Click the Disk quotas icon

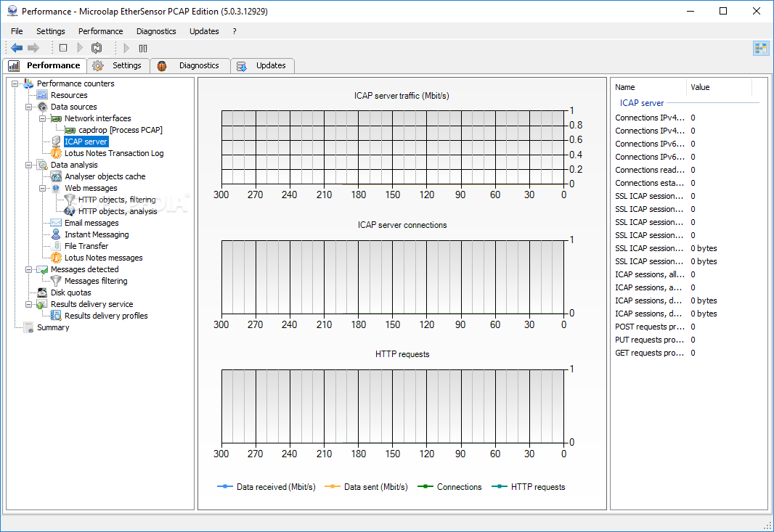42,292
